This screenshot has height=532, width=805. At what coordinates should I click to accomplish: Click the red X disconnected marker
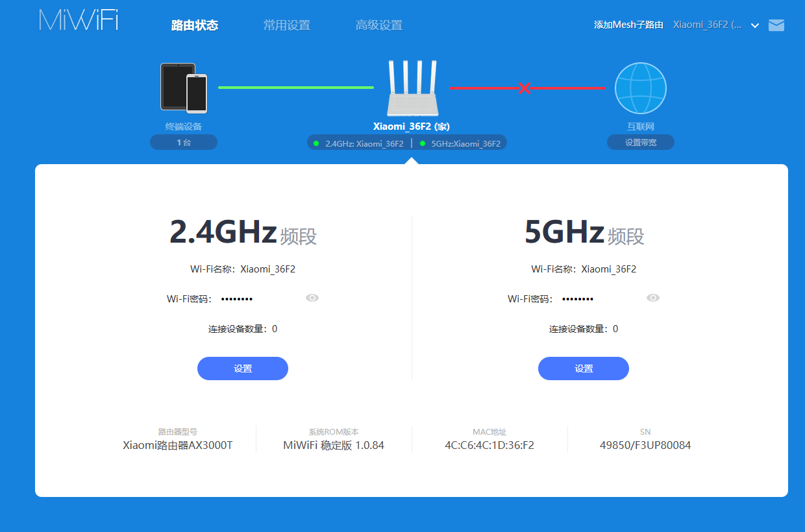(525, 88)
